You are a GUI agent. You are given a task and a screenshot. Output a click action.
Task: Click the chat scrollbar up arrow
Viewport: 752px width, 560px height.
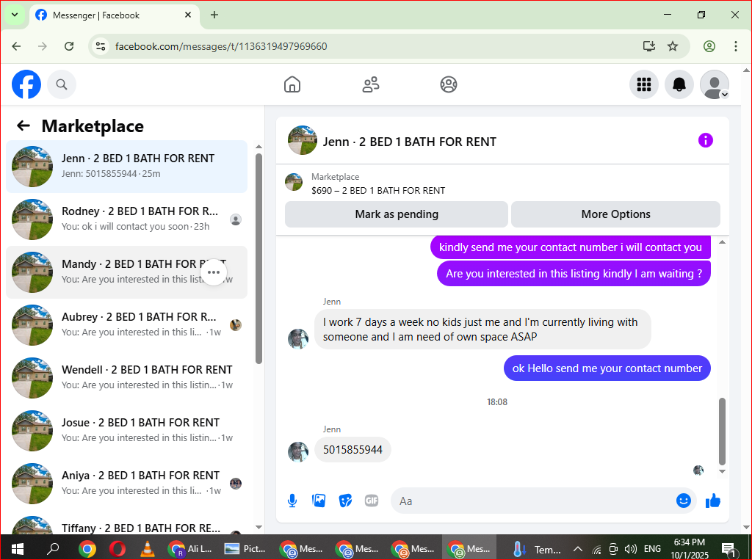[722, 242]
